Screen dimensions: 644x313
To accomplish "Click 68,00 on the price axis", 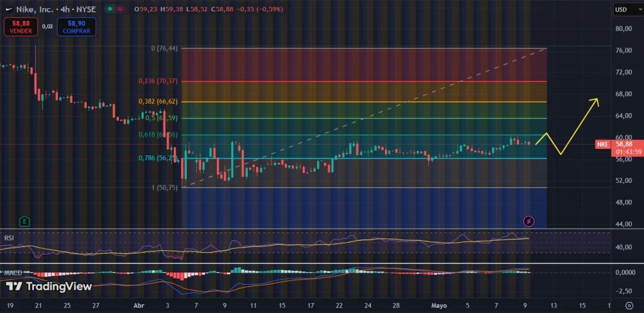I will [x=624, y=94].
